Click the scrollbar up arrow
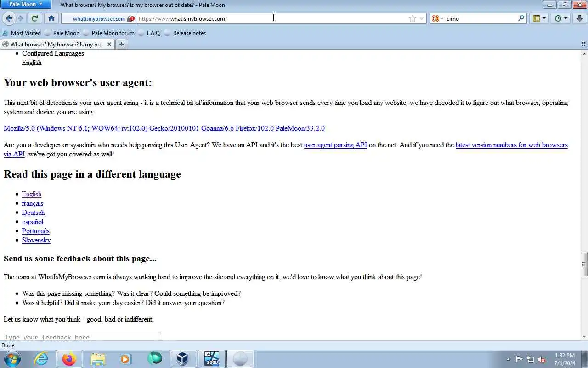This screenshot has width=588, height=368. tap(584, 53)
